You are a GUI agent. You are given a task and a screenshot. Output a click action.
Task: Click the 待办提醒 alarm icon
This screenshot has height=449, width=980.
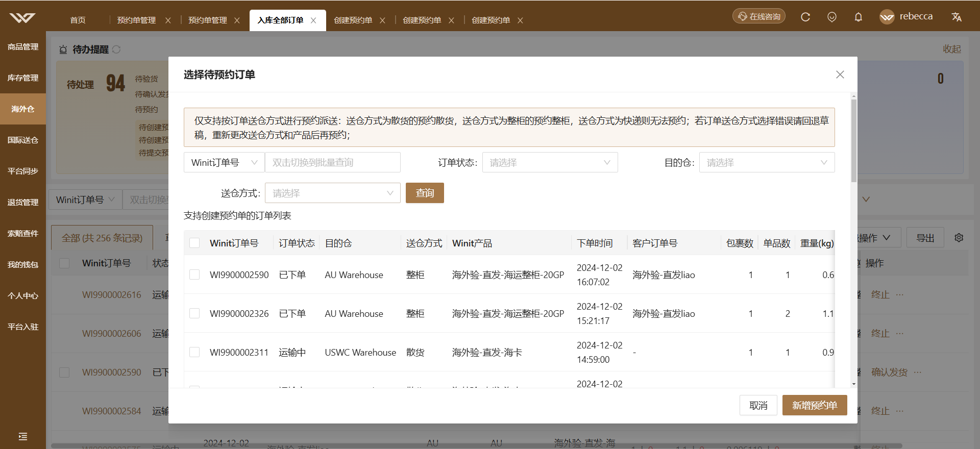[63, 49]
